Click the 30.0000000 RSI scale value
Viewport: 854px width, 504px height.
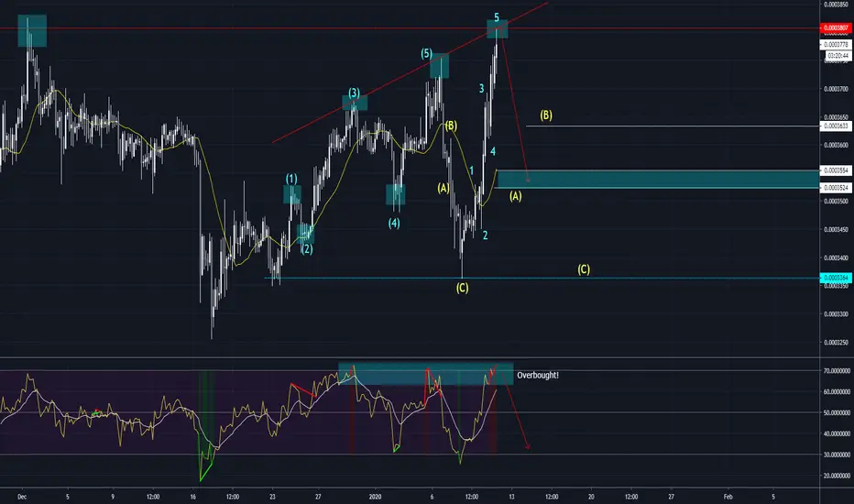(x=838, y=455)
